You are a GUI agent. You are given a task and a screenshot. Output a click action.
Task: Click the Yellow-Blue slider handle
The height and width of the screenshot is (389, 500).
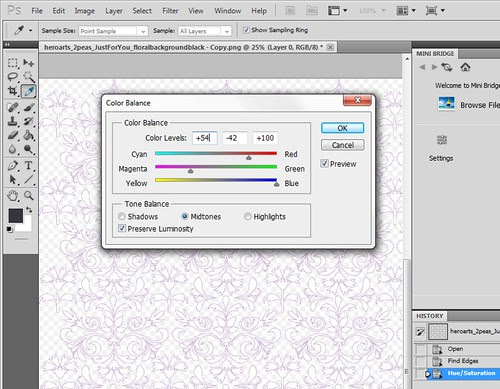point(276,184)
